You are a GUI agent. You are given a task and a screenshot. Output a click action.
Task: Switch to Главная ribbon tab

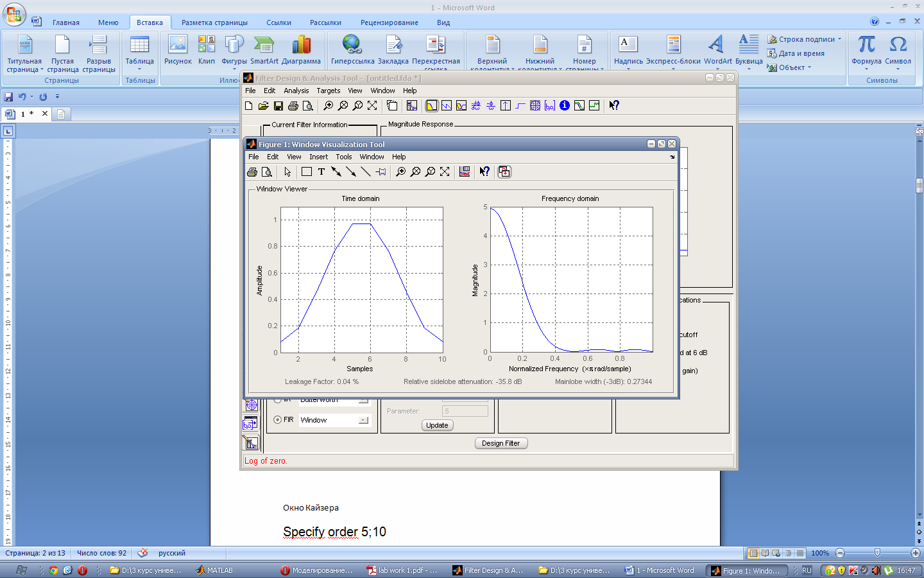(66, 22)
